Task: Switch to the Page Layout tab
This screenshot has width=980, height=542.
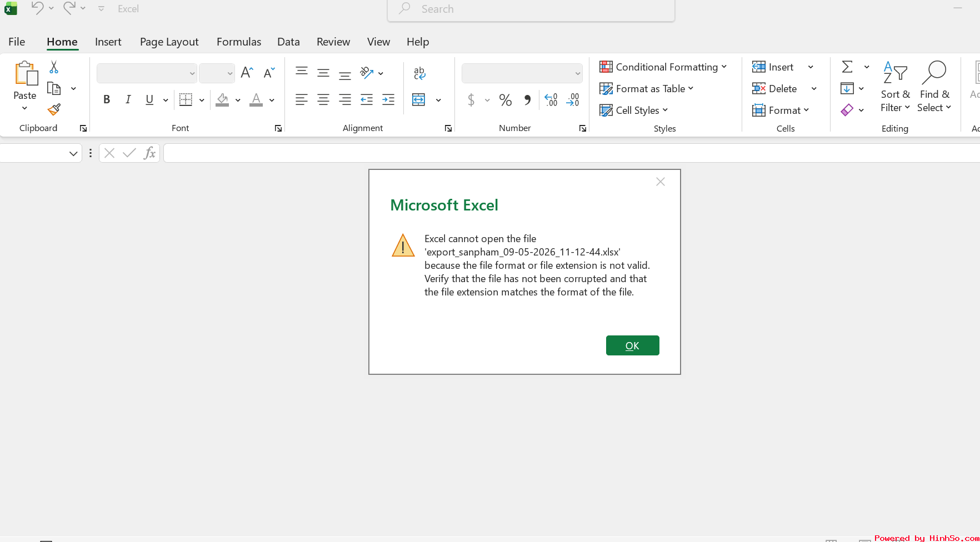Action: 169,42
